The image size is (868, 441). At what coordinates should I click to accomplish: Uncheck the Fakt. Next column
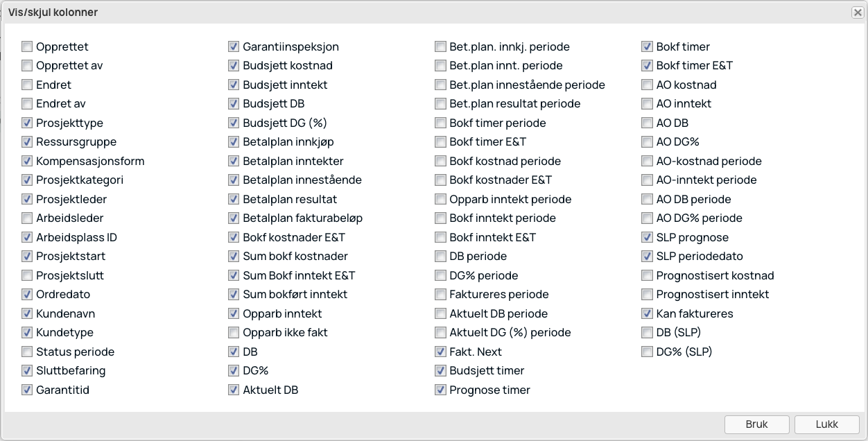pyautogui.click(x=440, y=352)
